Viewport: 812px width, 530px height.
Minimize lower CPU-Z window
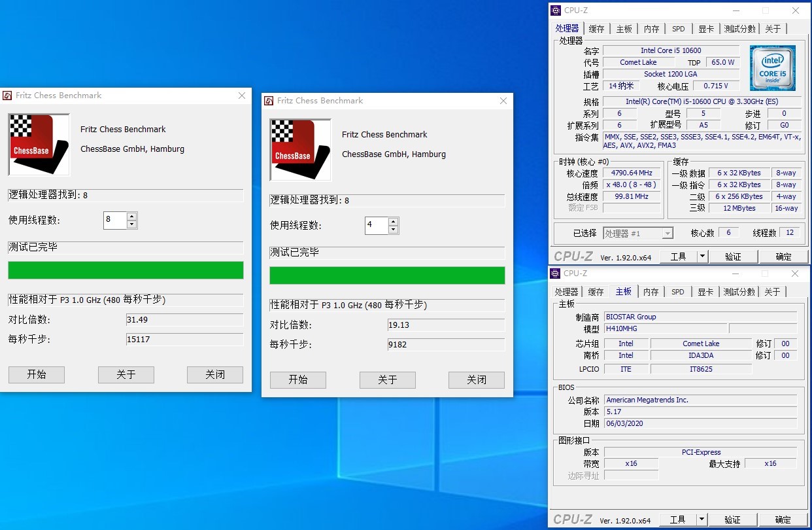point(736,274)
